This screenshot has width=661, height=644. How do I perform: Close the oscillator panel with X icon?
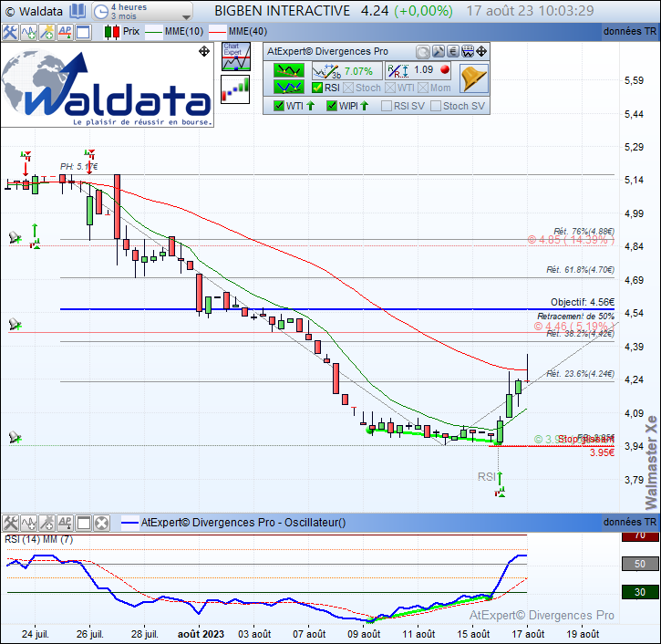pyautogui.click(x=101, y=523)
